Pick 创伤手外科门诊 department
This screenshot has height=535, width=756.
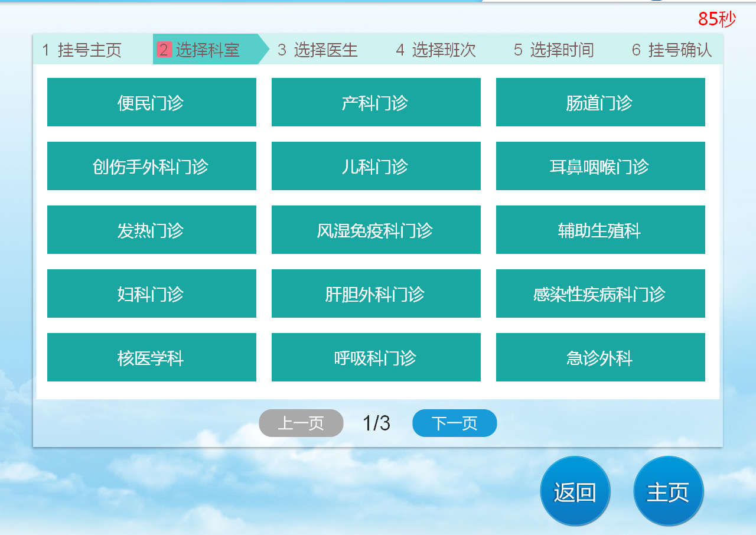tap(151, 166)
